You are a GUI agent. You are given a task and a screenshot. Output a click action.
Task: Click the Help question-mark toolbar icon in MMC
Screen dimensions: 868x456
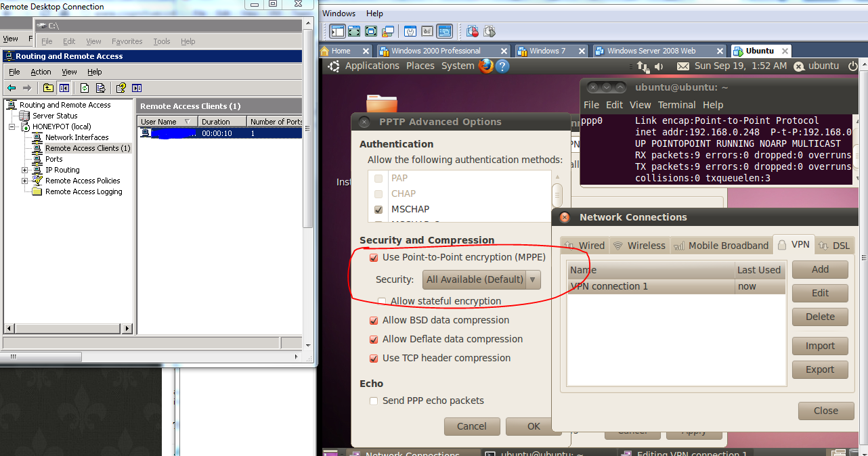[121, 88]
